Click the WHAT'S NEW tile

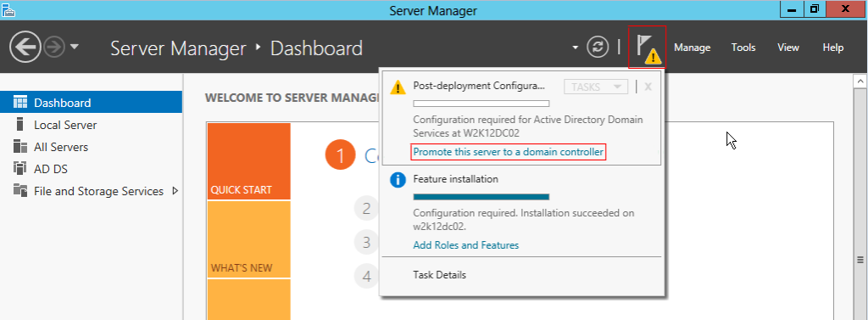click(248, 239)
